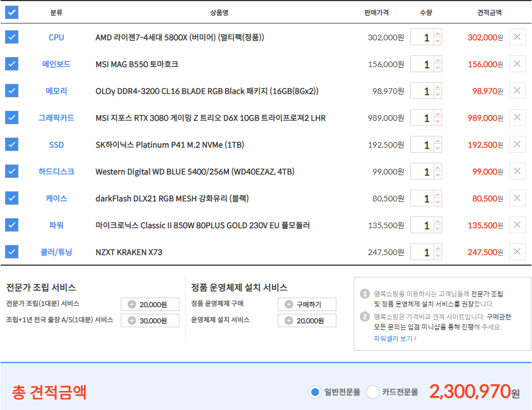The height and width of the screenshot is (410, 532).
Task: Click the CPU quantity input field
Action: pyautogui.click(x=422, y=37)
